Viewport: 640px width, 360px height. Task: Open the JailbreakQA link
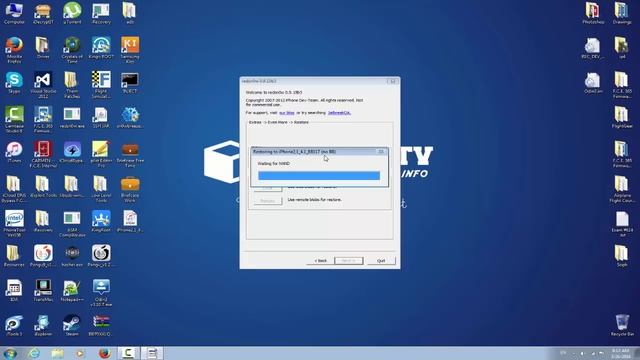tap(339, 113)
